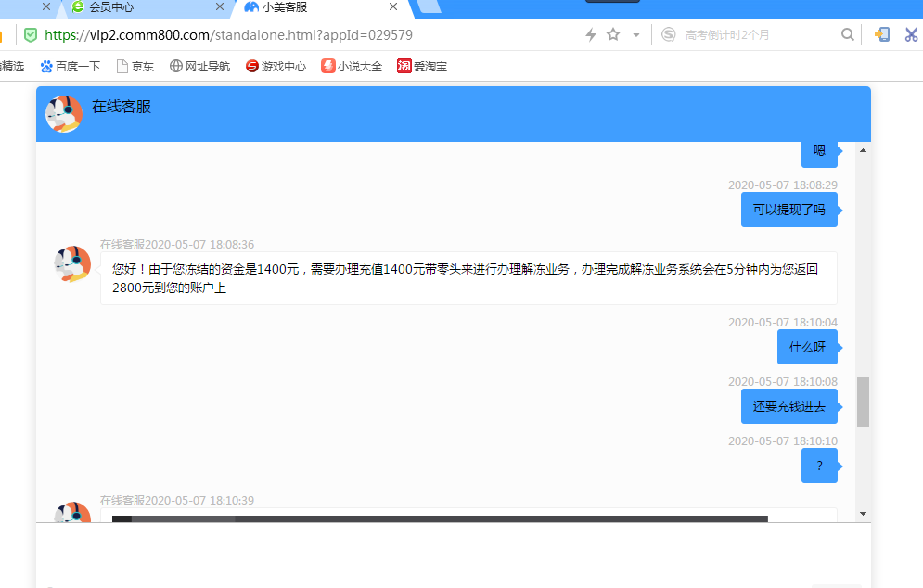Expand the dropdown arrow beside the star

636,35
